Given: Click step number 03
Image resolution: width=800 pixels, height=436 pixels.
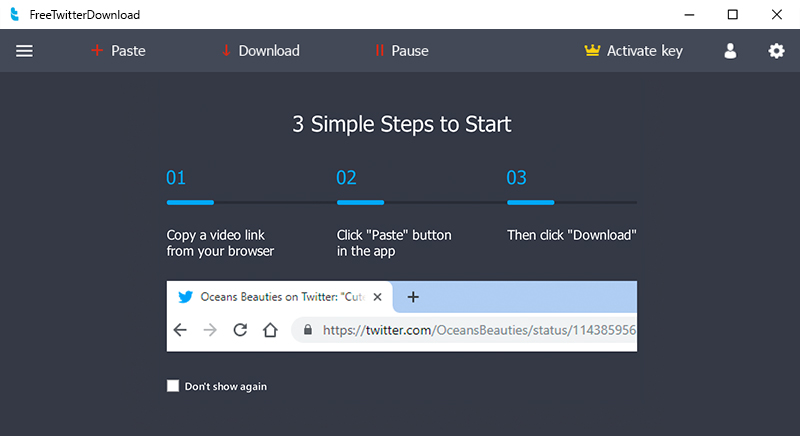Looking at the screenshot, I should pos(516,177).
